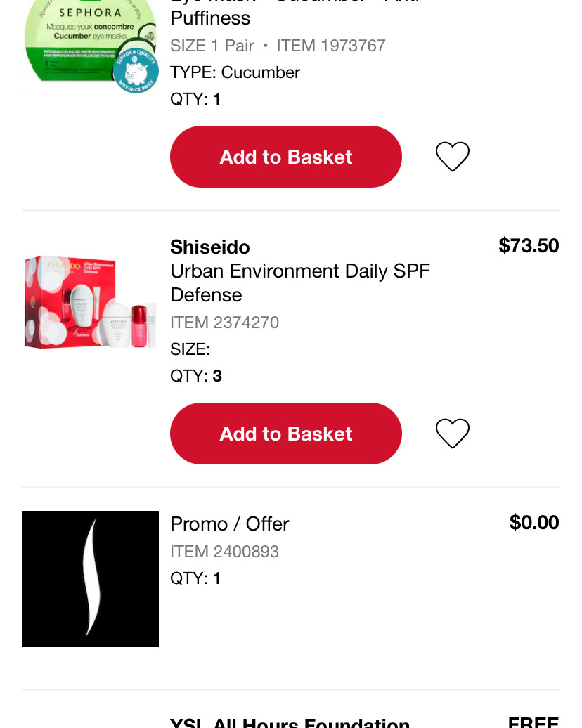Open the Shiseido gift set thumbnail
Viewport: 582px width, 728px height.
91,301
